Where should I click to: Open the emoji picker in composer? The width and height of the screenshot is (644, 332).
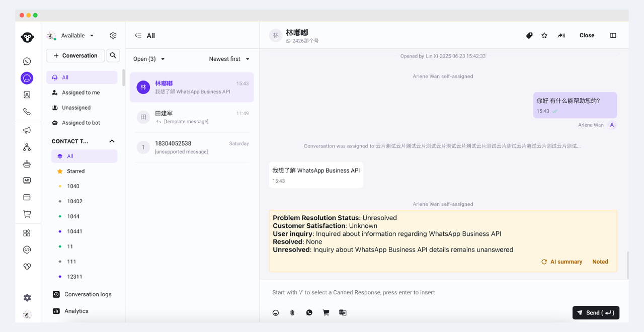[276, 313]
